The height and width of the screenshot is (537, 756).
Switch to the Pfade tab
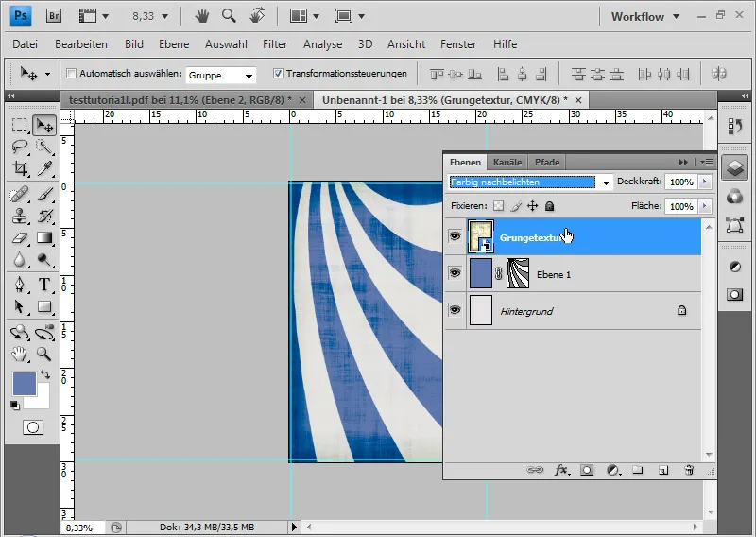[x=547, y=162]
